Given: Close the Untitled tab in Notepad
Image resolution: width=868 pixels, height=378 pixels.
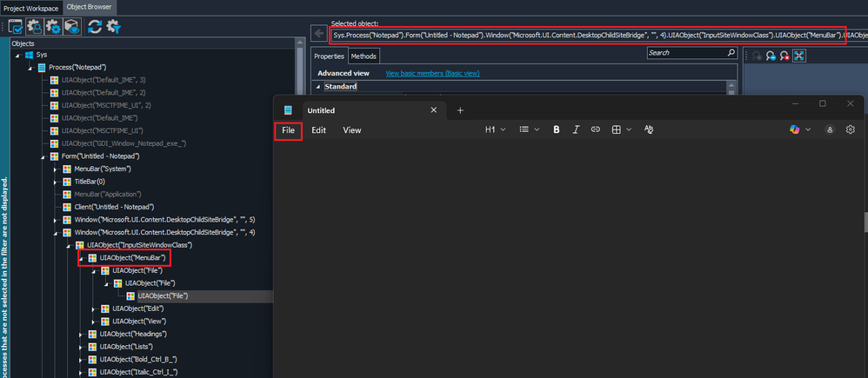Looking at the screenshot, I should pos(434,110).
